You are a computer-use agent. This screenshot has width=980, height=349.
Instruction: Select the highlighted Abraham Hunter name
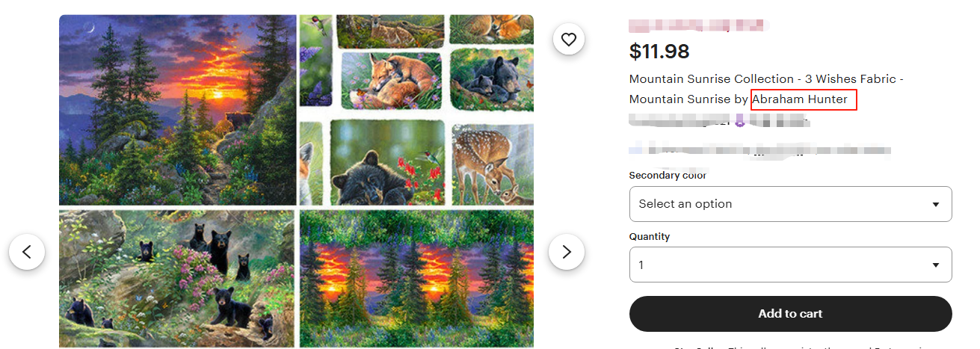coord(803,99)
